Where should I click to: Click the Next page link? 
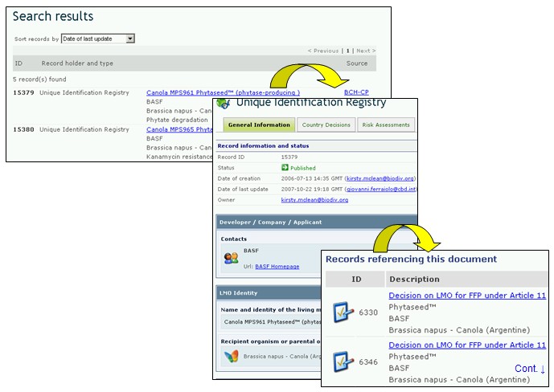point(366,51)
